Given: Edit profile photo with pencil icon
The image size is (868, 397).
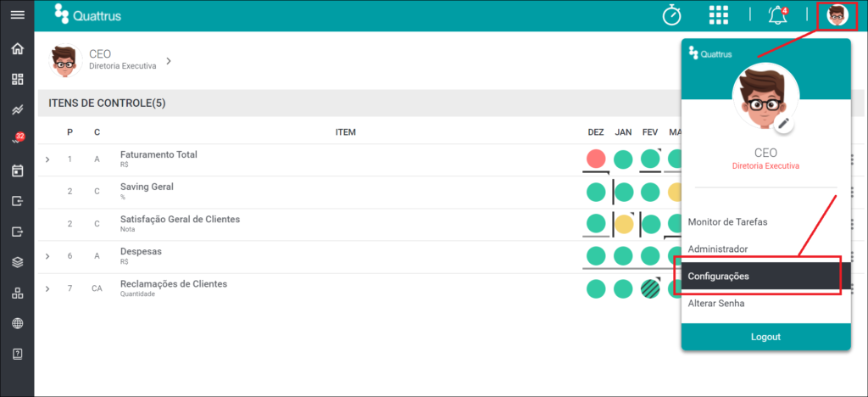Looking at the screenshot, I should pos(782,124).
